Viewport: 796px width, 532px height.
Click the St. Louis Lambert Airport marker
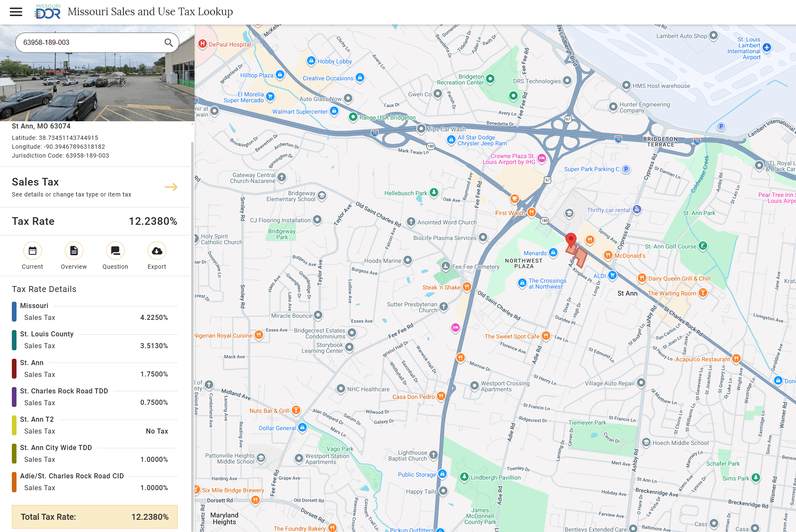click(x=767, y=47)
